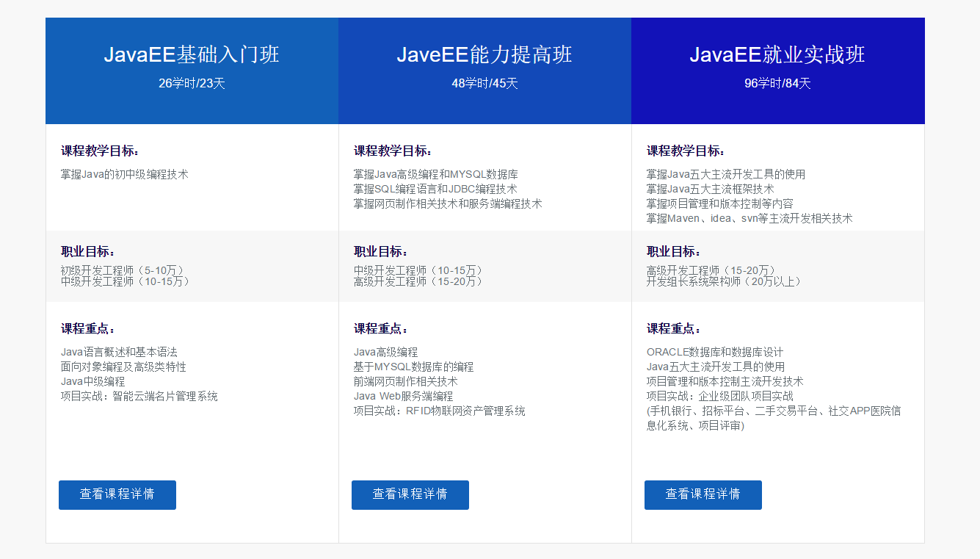Viewport: 980px width, 559px height.
Task: Click 项目实战：企业级团队项目实战 line
Action: tap(720, 396)
